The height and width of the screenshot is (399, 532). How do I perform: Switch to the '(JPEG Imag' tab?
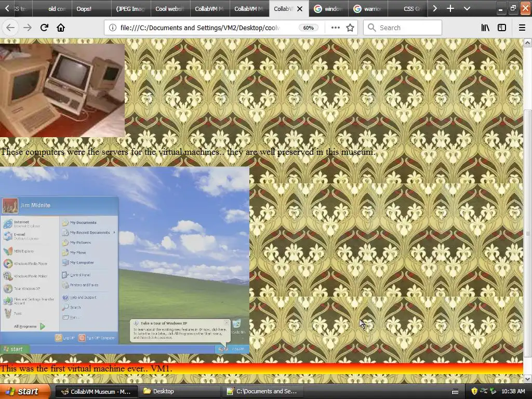point(131,9)
